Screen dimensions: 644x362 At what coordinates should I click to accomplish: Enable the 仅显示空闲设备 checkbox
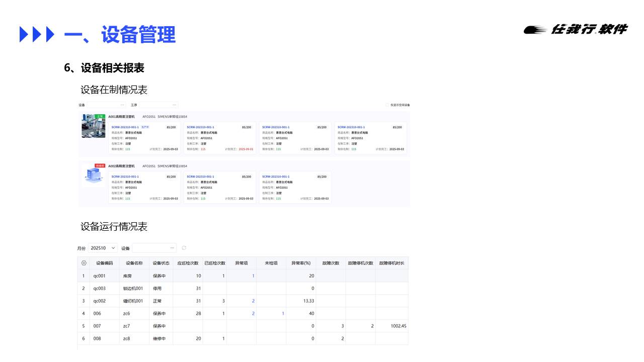point(387,105)
